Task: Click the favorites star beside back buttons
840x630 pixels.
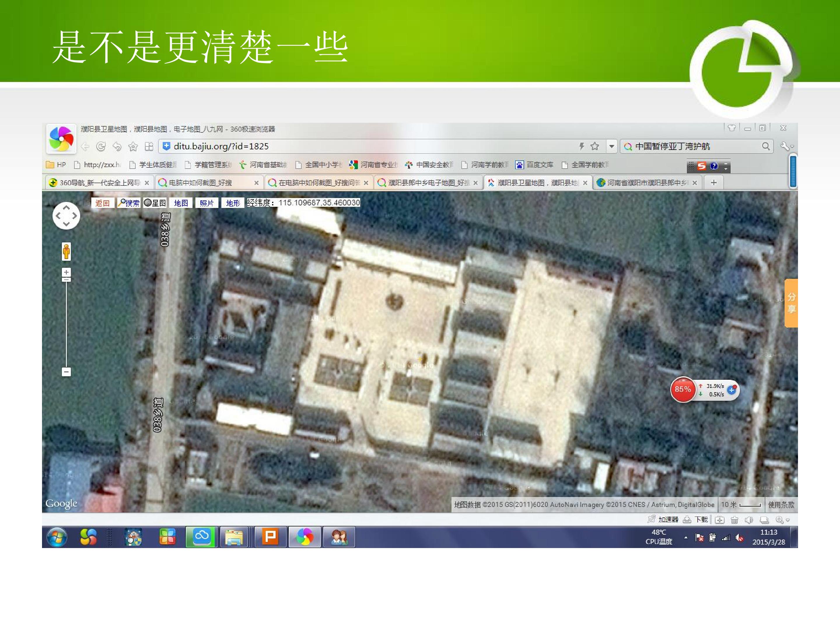Action: 133,147
